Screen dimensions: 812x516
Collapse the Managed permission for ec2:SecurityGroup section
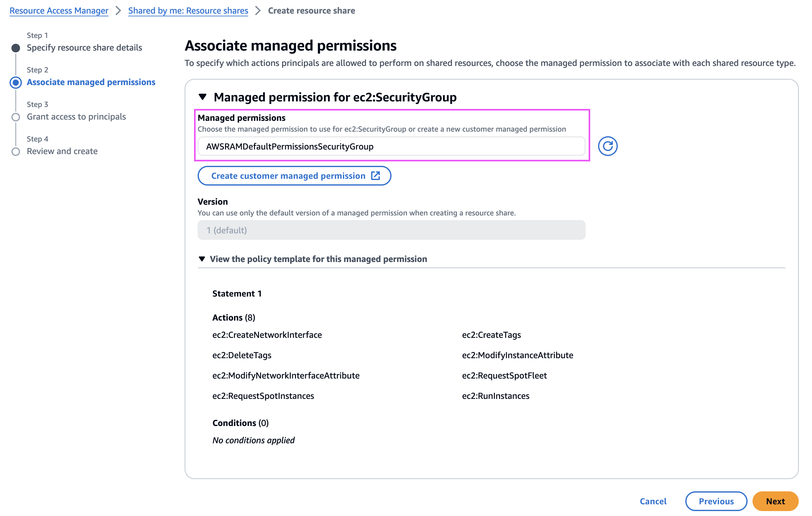pyautogui.click(x=202, y=97)
